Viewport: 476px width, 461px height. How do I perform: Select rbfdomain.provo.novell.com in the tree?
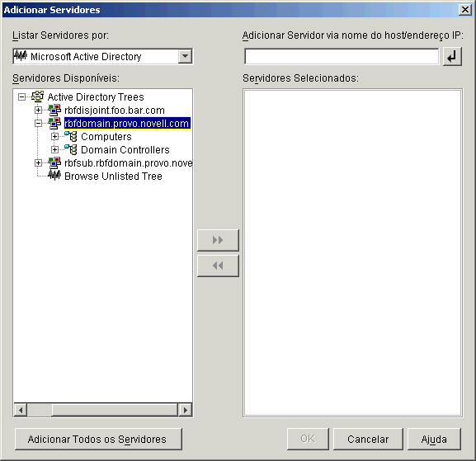click(127, 123)
